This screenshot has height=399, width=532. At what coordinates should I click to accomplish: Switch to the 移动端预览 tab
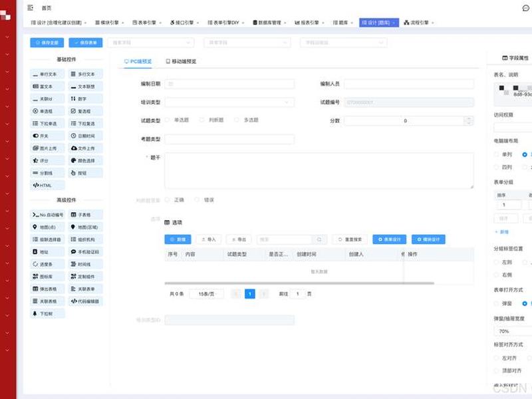(x=181, y=61)
